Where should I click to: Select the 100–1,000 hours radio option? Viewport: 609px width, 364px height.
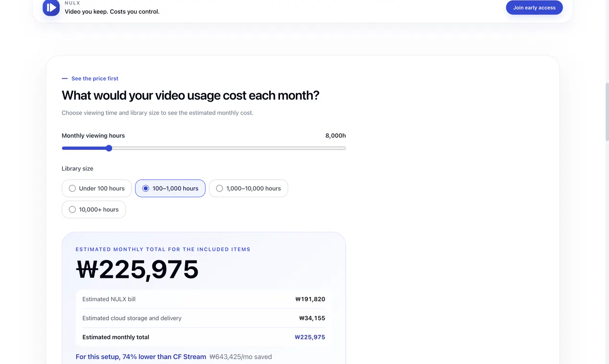point(170,188)
